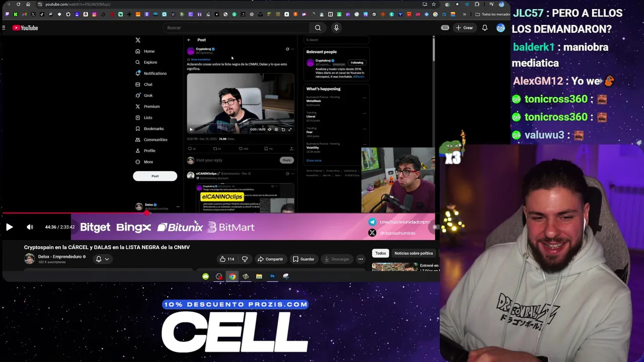Screen dimensions: 644x362
Task: Start voice search with the microphone icon
Action: [x=336, y=28]
